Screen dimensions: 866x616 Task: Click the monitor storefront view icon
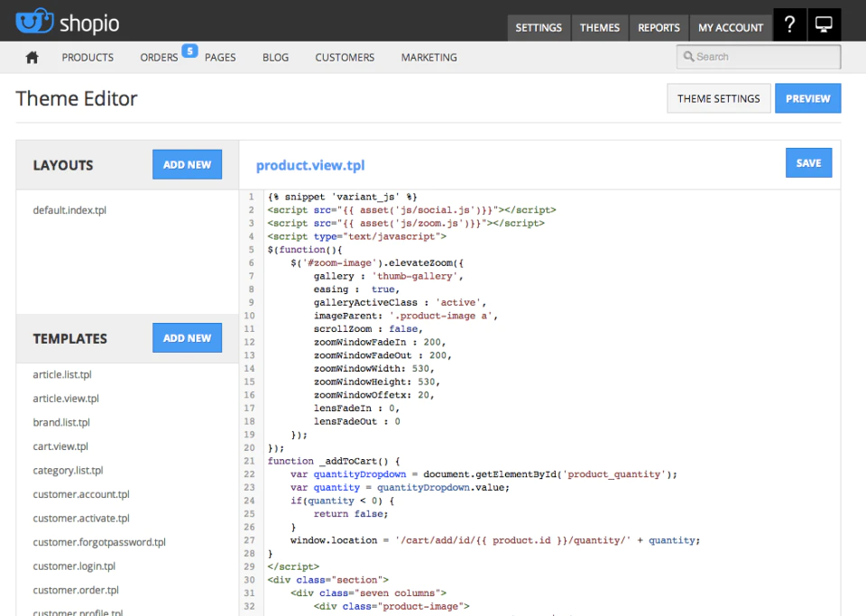point(824,25)
